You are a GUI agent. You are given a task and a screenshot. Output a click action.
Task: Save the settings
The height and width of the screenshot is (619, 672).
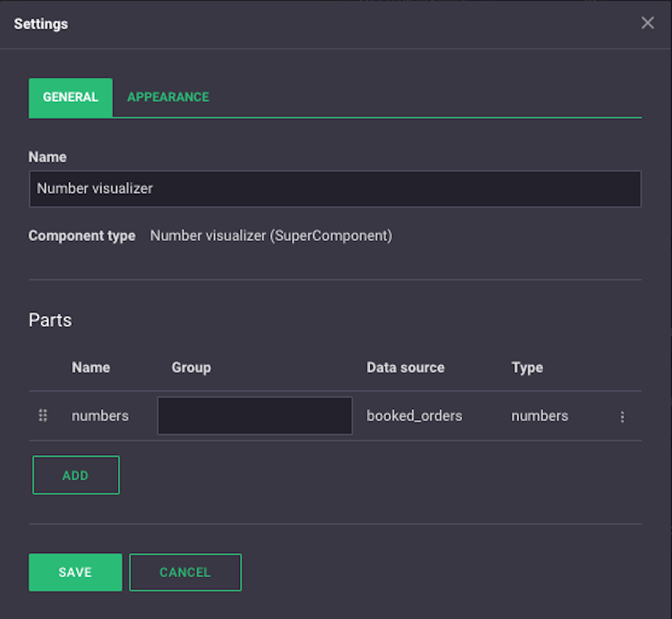(x=75, y=572)
